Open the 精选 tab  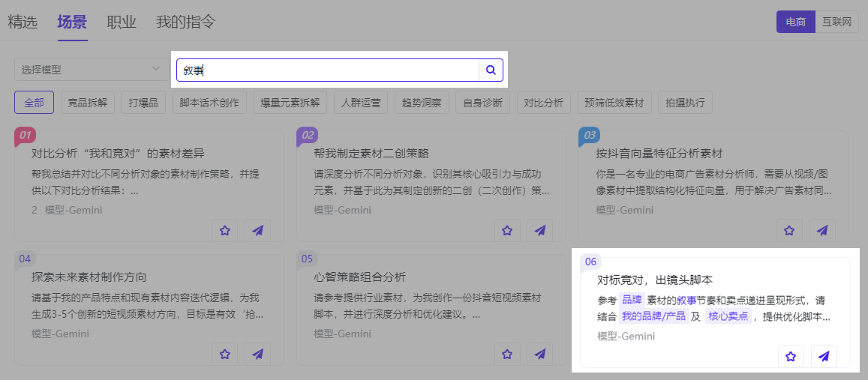point(23,22)
